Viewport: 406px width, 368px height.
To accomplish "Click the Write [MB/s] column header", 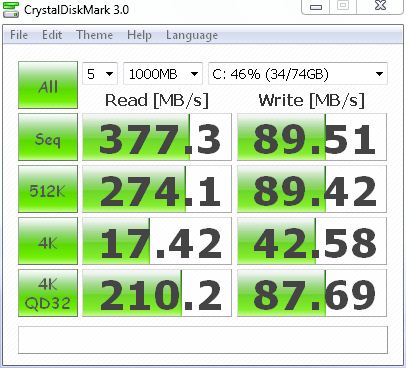I will (x=312, y=100).
